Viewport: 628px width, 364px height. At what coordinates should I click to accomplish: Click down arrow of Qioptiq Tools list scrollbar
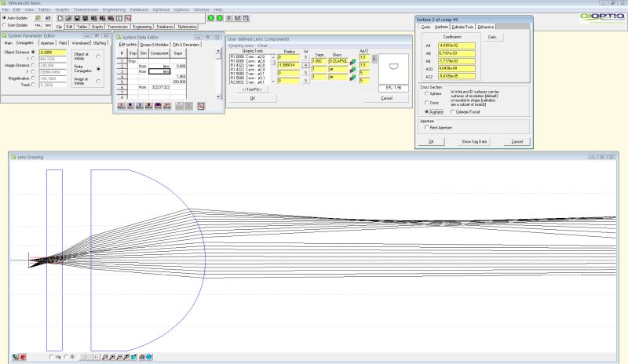tap(273, 82)
